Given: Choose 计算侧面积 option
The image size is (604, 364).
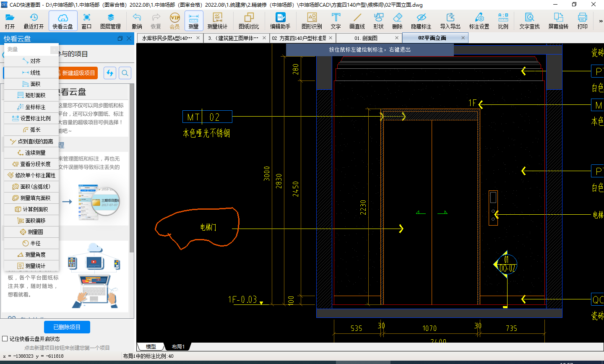Looking at the screenshot, I should click(x=31, y=209).
